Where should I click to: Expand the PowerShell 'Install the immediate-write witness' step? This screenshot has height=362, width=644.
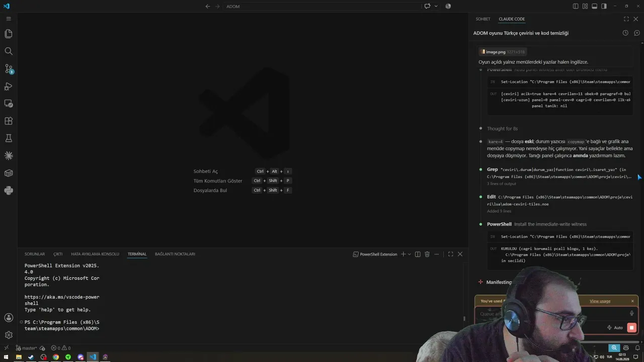(537, 224)
